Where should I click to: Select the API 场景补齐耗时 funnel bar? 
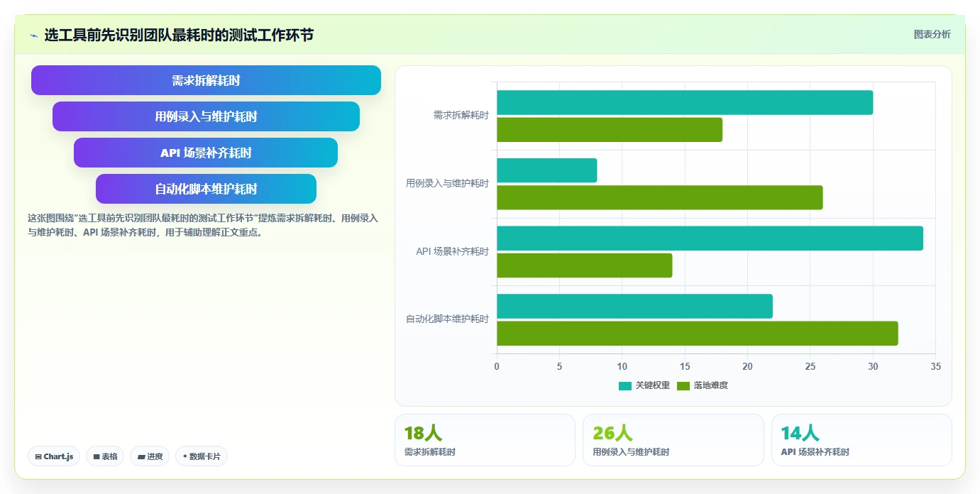pyautogui.click(x=206, y=153)
